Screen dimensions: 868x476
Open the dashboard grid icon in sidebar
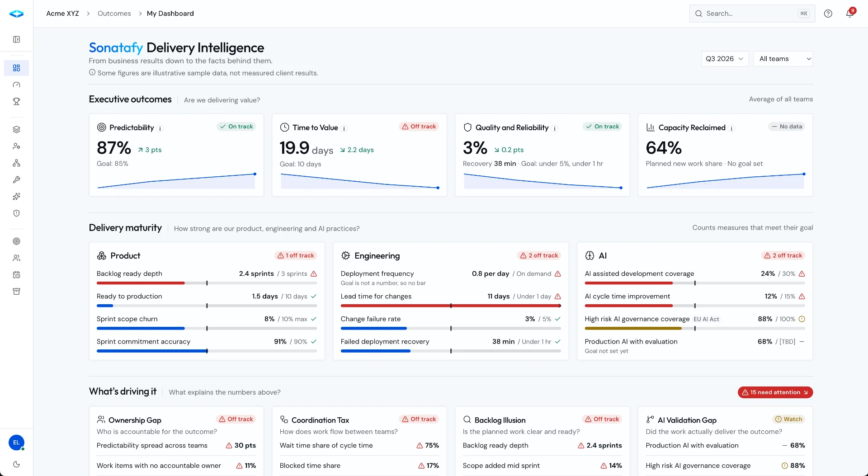pyautogui.click(x=16, y=68)
